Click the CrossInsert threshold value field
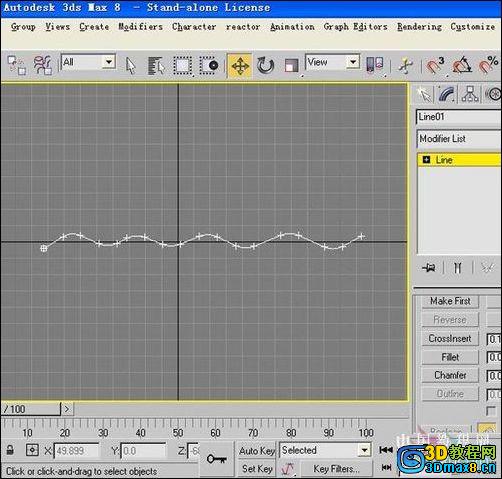Viewport: 502px width, 479px height. pos(494,339)
